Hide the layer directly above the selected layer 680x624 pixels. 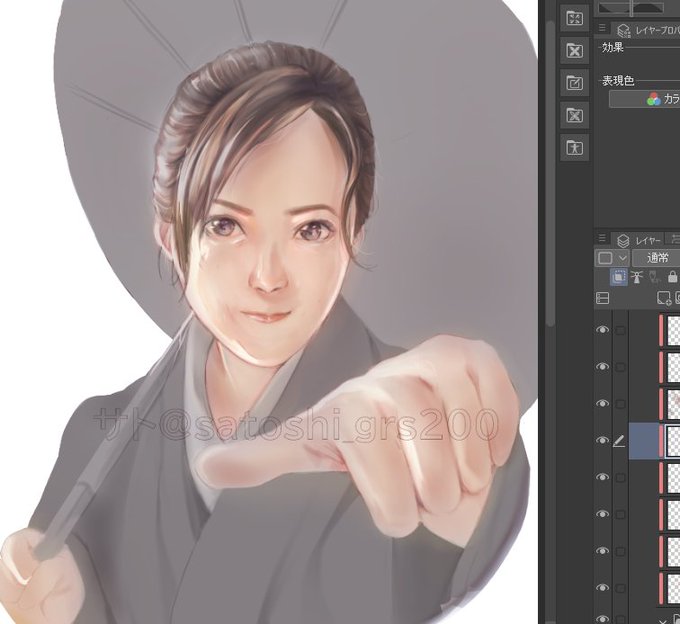pos(602,404)
